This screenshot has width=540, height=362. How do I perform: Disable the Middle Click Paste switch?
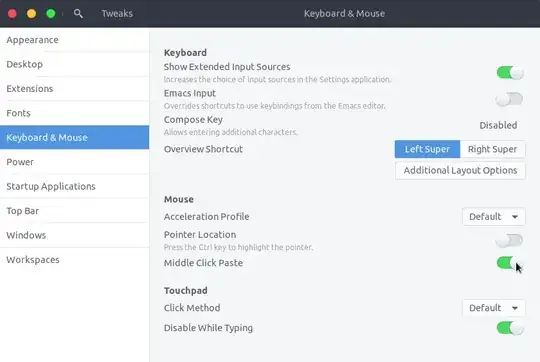coord(510,263)
